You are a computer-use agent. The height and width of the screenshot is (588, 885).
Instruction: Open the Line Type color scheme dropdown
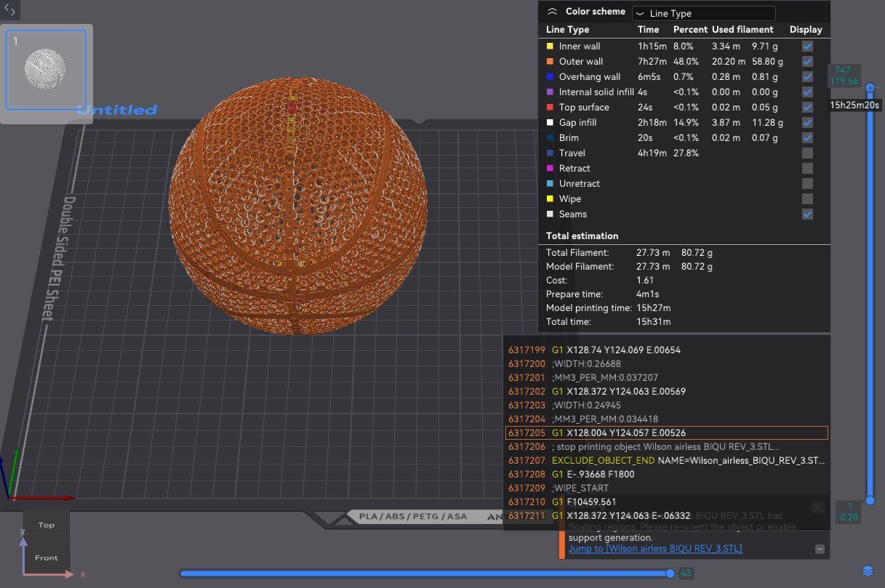703,13
